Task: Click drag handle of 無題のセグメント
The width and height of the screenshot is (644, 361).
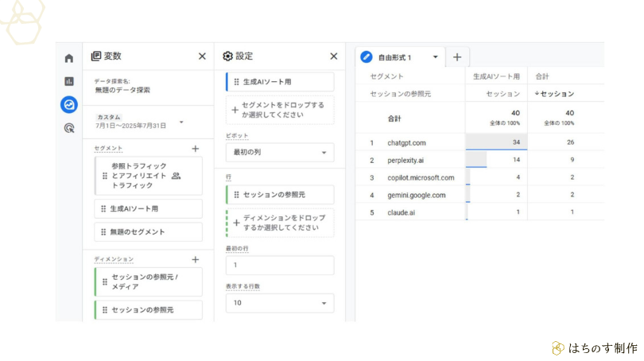Action: pos(103,232)
